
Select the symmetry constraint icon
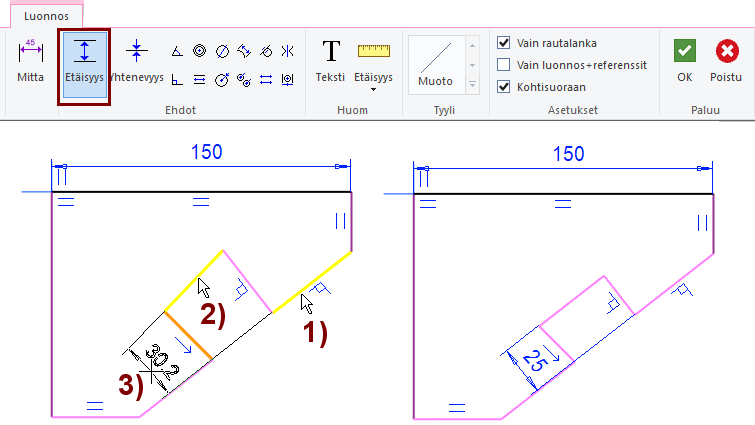pos(287,51)
